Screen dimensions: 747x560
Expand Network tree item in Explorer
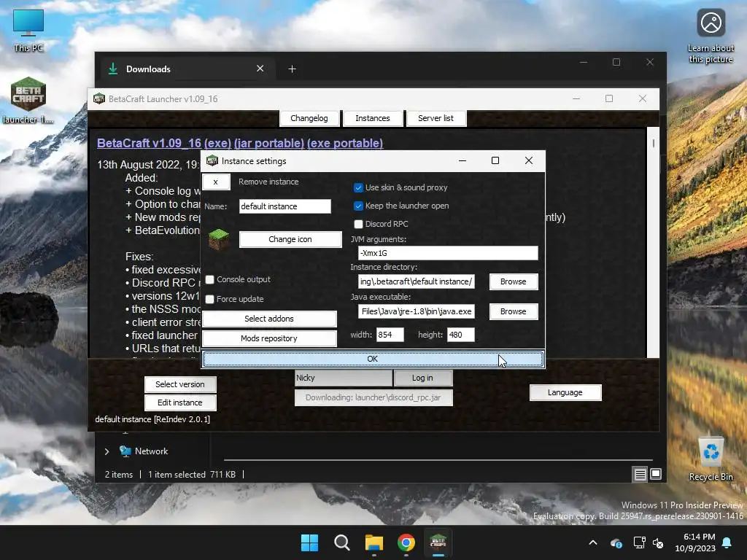(x=107, y=451)
